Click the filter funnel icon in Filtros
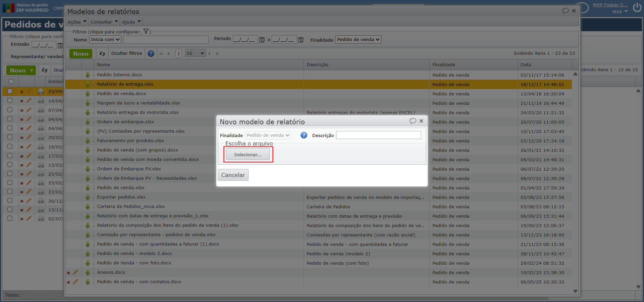The width and height of the screenshot is (644, 302). [146, 32]
